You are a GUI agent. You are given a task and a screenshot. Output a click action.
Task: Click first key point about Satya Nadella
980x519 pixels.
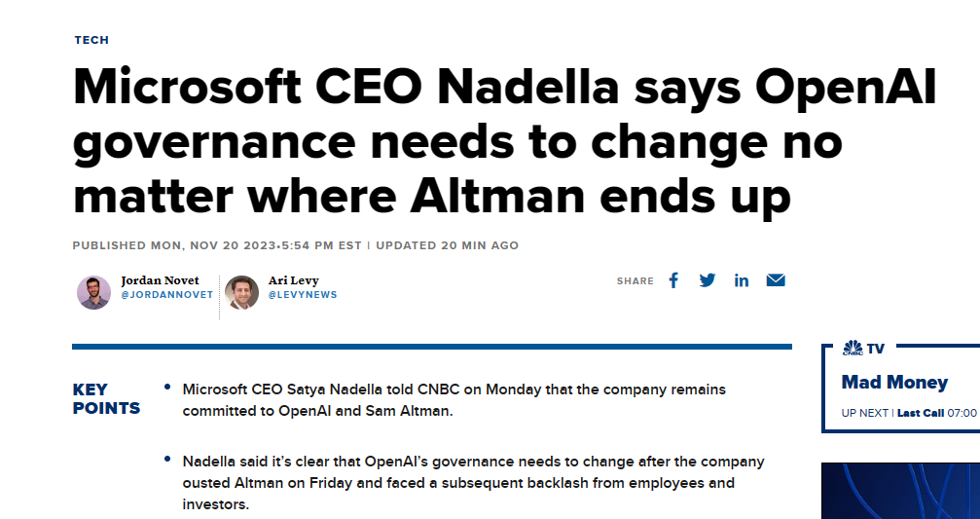pos(454,400)
